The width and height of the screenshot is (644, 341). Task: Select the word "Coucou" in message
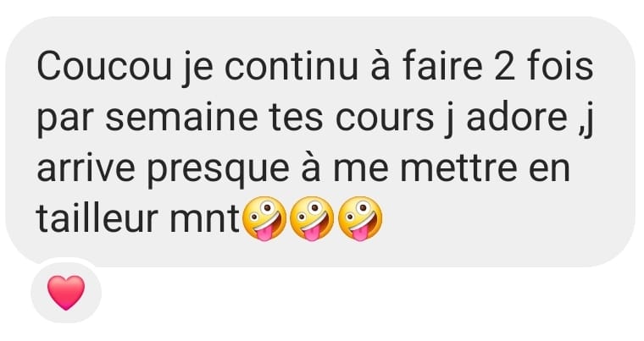coord(104,67)
